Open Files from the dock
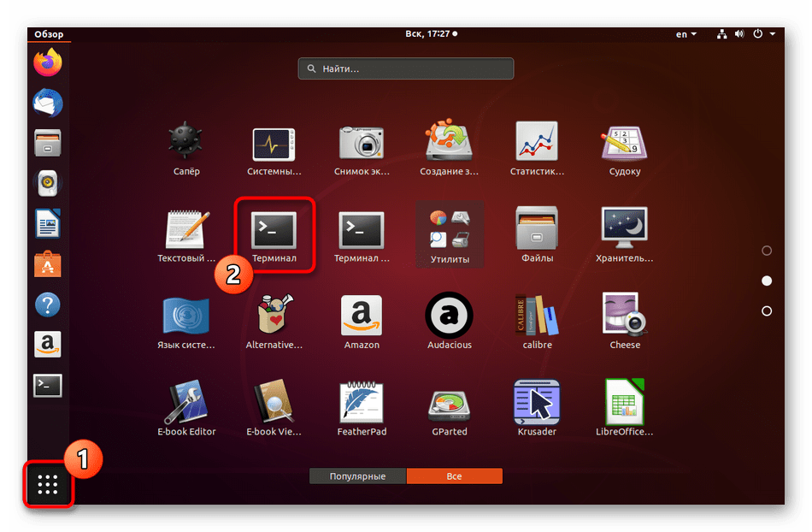812x532 pixels. [48, 143]
